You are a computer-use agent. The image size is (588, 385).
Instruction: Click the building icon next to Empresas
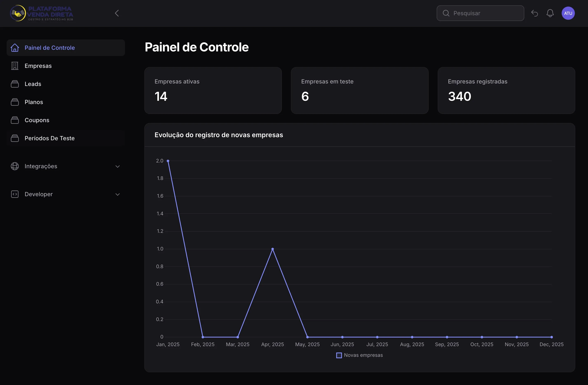(x=15, y=66)
